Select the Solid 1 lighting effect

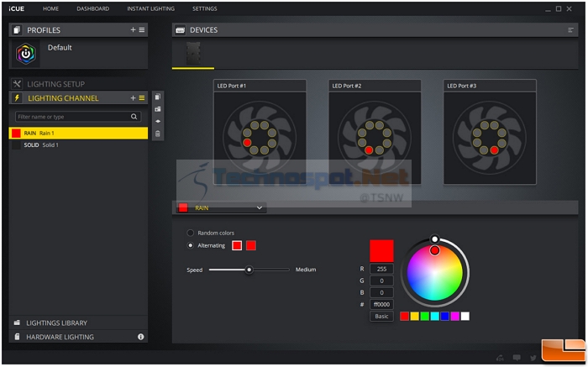[78, 145]
